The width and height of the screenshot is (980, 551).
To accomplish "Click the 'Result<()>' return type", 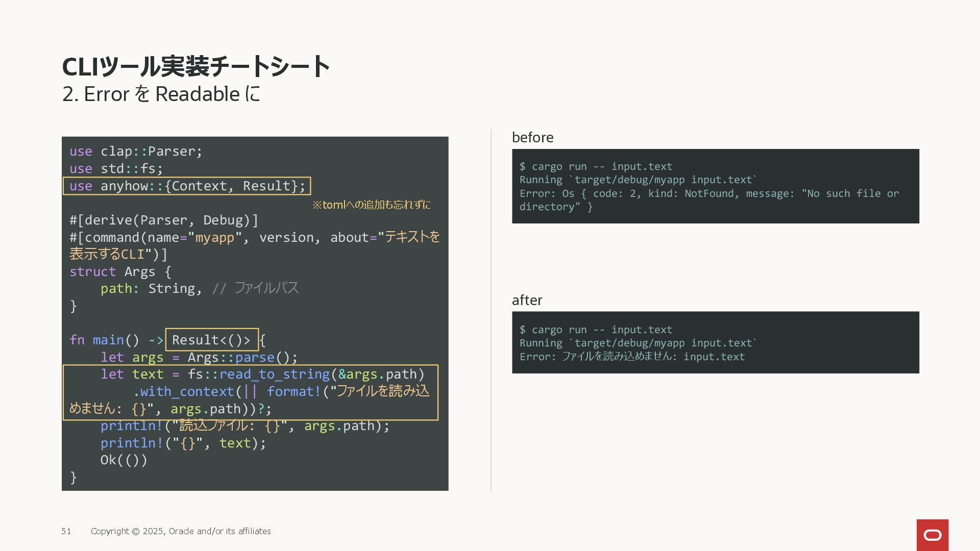I will click(212, 340).
